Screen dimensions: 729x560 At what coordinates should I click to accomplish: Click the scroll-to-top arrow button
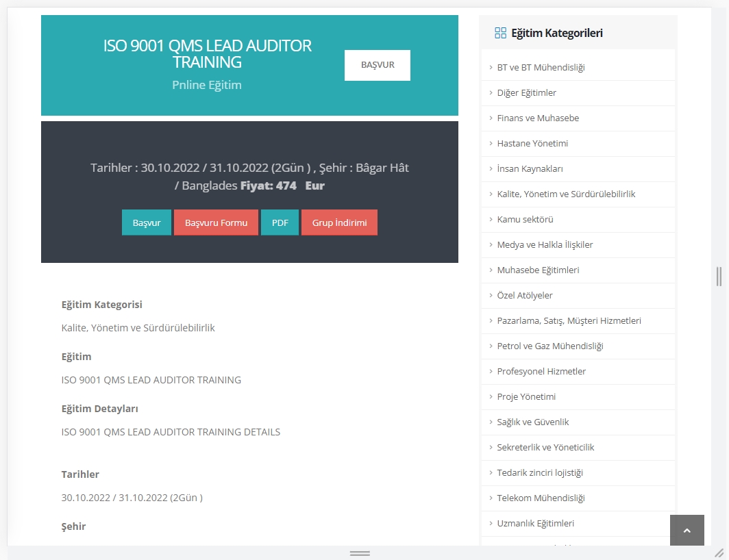coord(687,531)
